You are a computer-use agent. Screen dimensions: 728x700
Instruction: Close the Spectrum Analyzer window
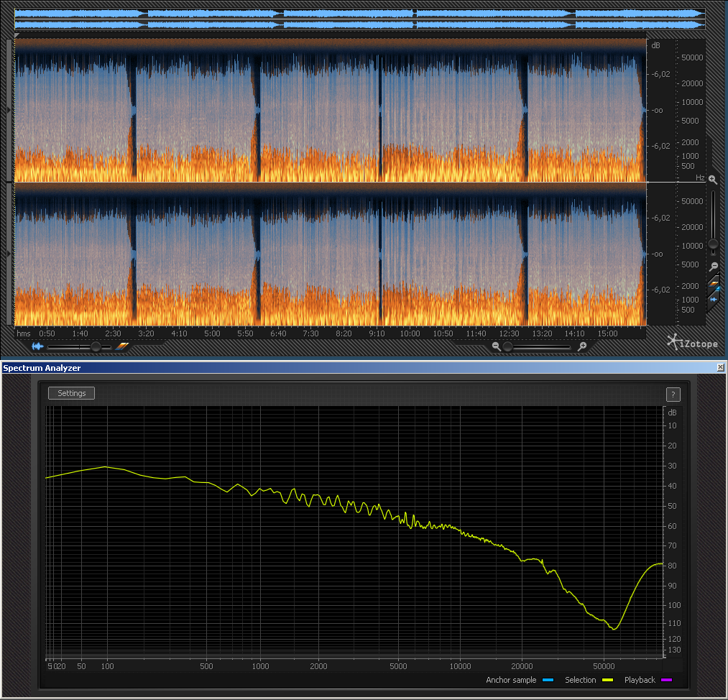[x=721, y=367]
